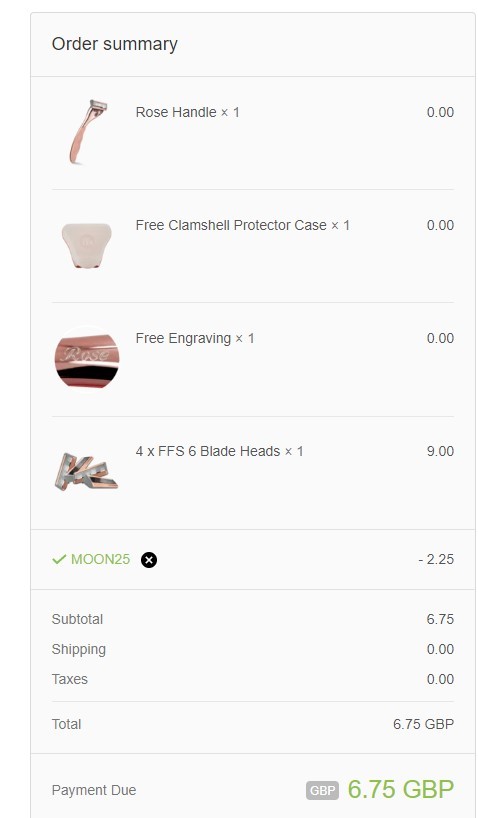This screenshot has height=818, width=478.
Task: Click the Taxes row label
Action: (x=69, y=679)
